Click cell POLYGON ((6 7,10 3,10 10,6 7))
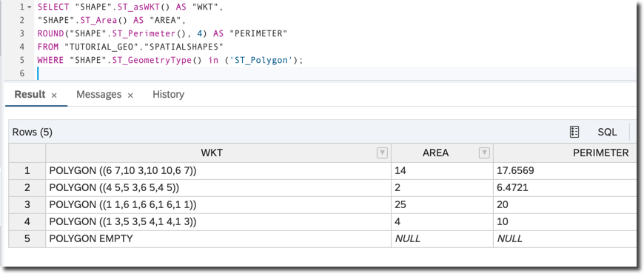Image resolution: width=644 pixels, height=274 pixels. click(218, 170)
